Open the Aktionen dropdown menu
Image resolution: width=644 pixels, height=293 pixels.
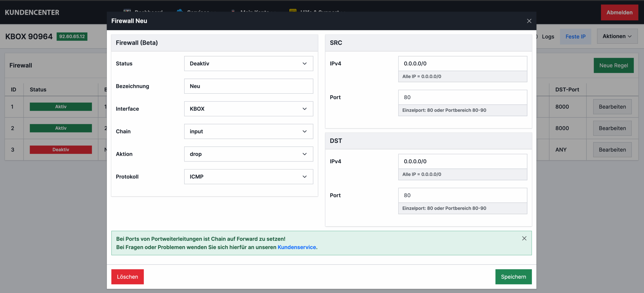[x=617, y=36]
